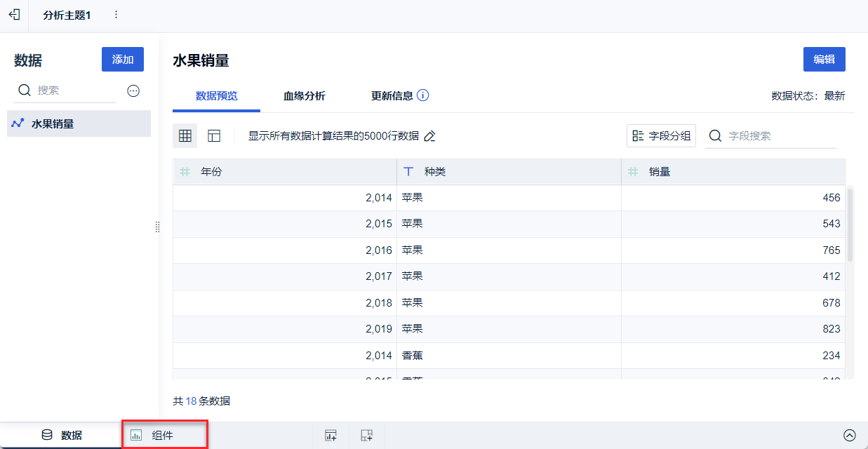Viewport: 868px width, 449px height.
Task: Click the 添加 button
Action: (123, 60)
